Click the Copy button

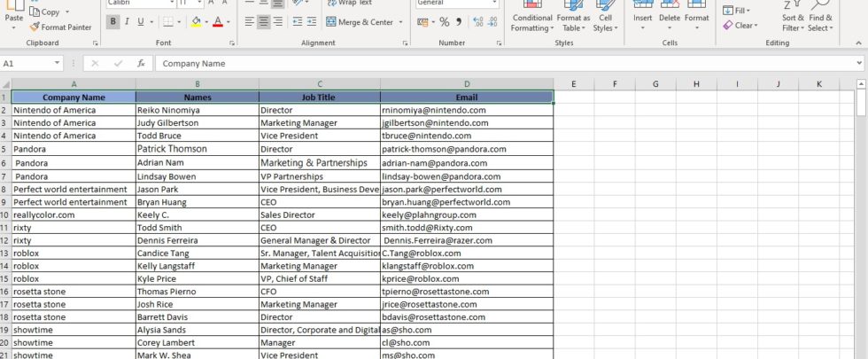tap(44, 12)
